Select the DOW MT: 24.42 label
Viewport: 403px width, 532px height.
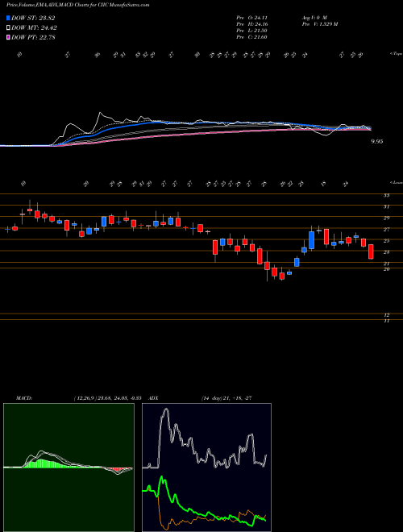coord(34,27)
